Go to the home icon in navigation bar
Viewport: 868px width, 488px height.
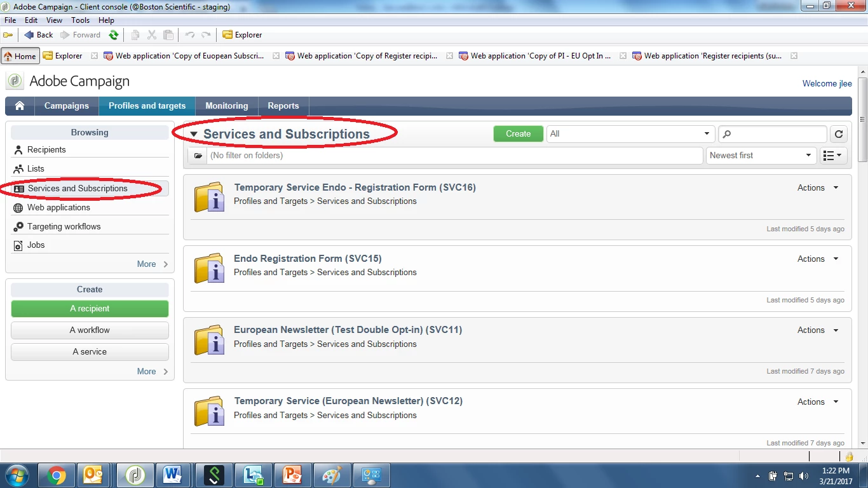(20, 106)
